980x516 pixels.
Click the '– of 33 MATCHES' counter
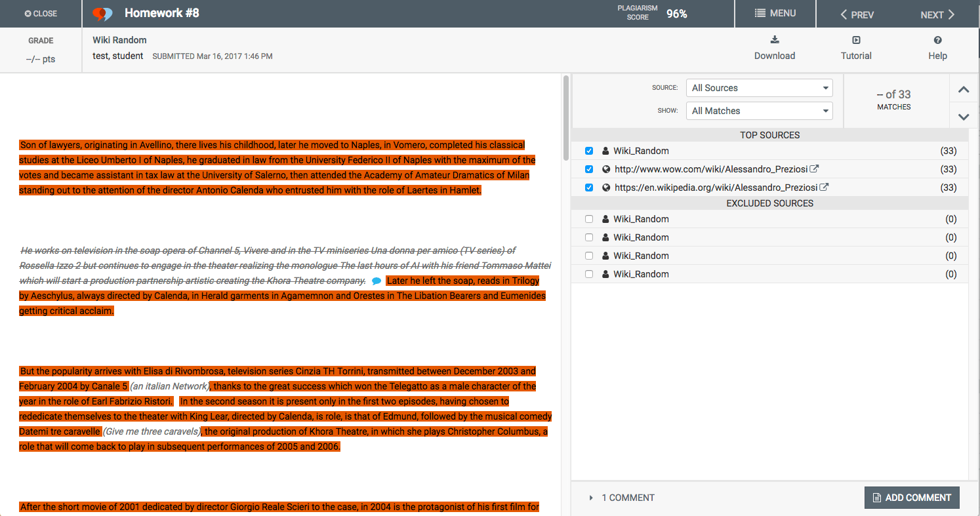click(x=893, y=100)
